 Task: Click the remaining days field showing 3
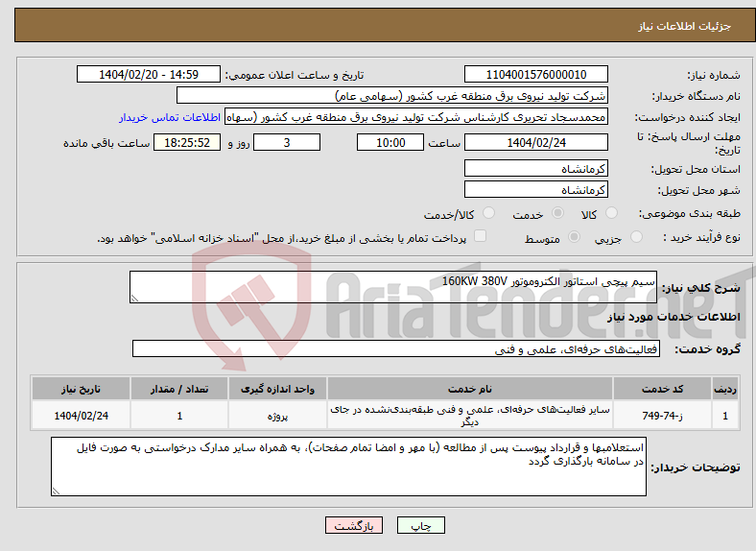click(287, 142)
